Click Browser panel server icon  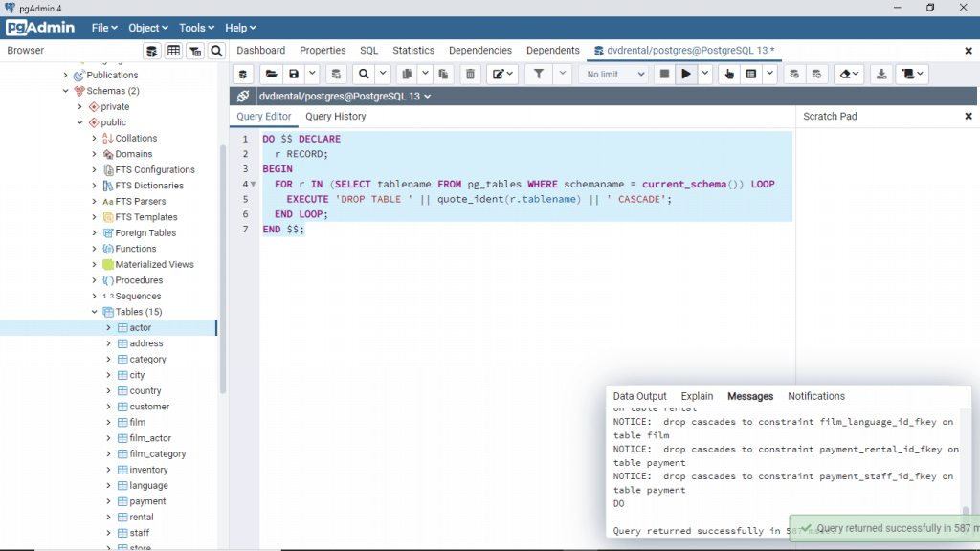(x=151, y=52)
